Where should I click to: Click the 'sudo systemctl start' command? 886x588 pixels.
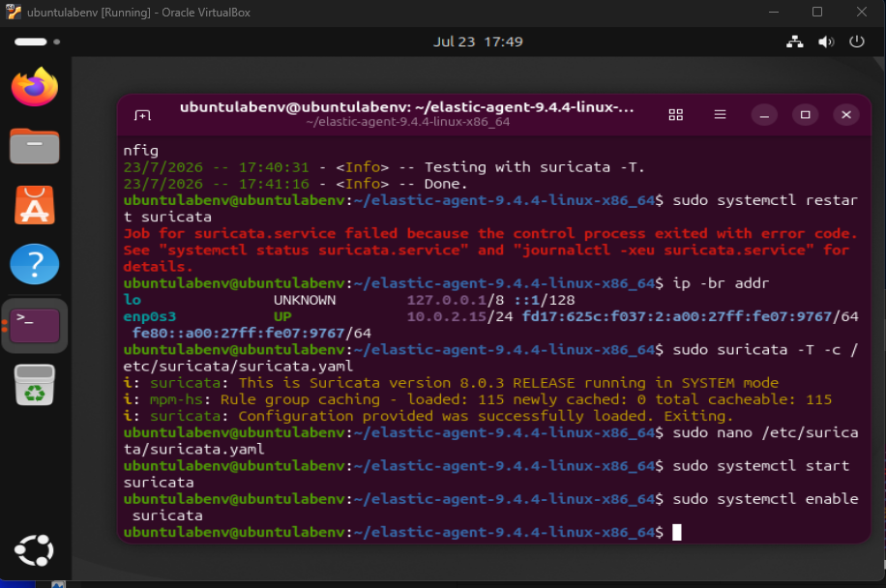tap(761, 465)
